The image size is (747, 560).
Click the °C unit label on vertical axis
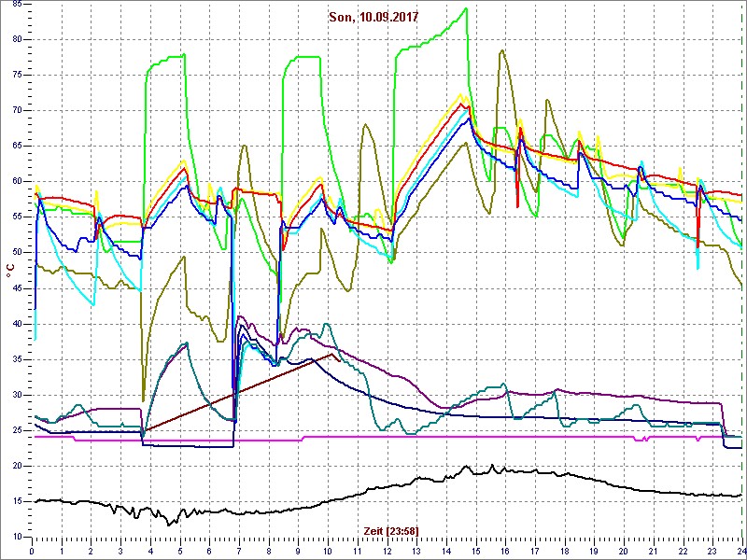pyautogui.click(x=10, y=270)
